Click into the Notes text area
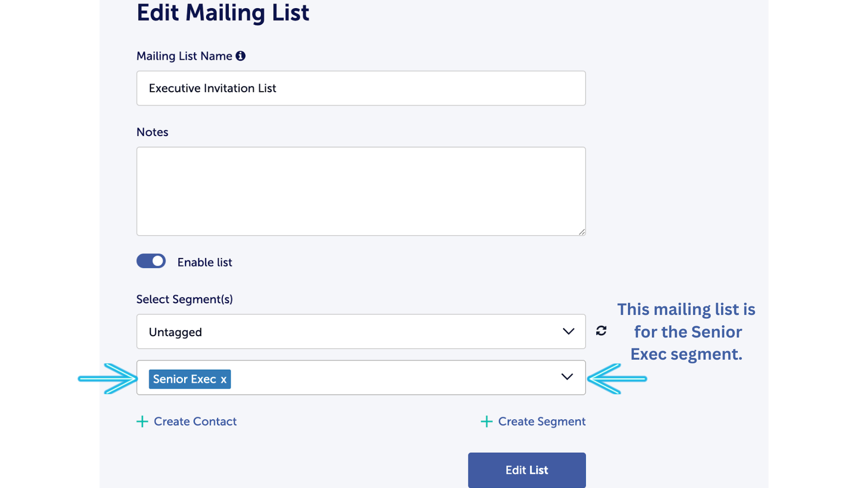The width and height of the screenshot is (868, 488). [361, 191]
